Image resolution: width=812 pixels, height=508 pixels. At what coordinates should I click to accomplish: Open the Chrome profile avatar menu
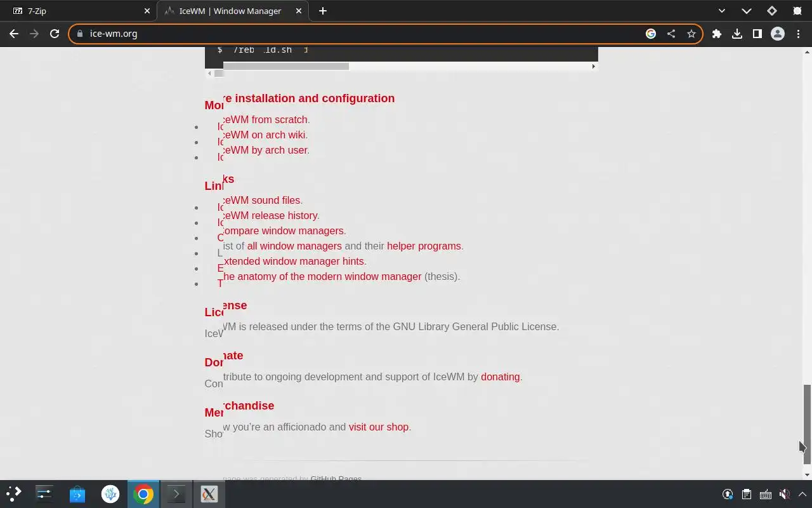(778, 34)
